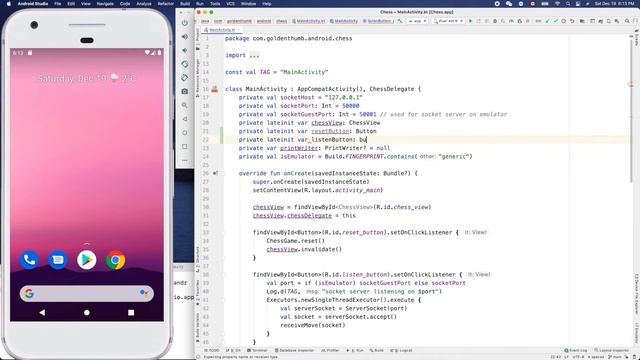Click the emulator volume up button

tap(185, 37)
